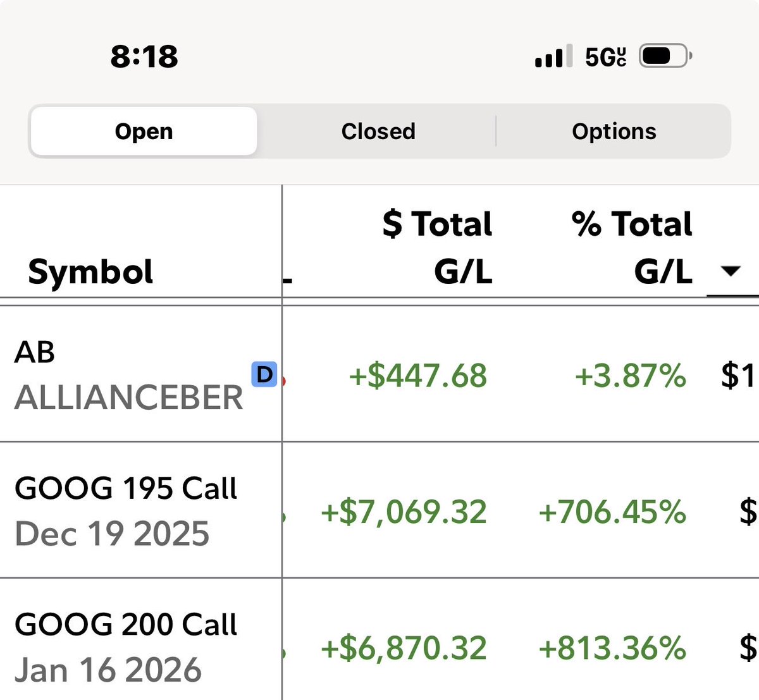Tap the +$447.68 gain value
The height and width of the screenshot is (700, 759).
[x=418, y=376]
